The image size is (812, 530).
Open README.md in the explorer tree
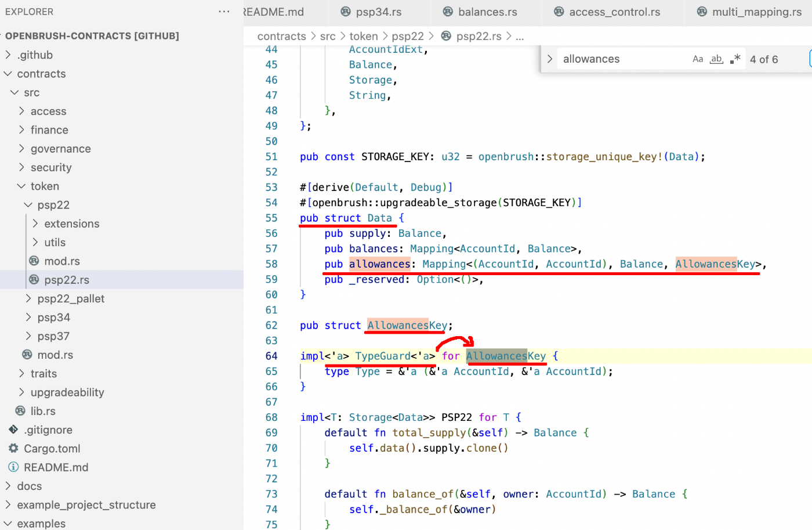pyautogui.click(x=56, y=467)
